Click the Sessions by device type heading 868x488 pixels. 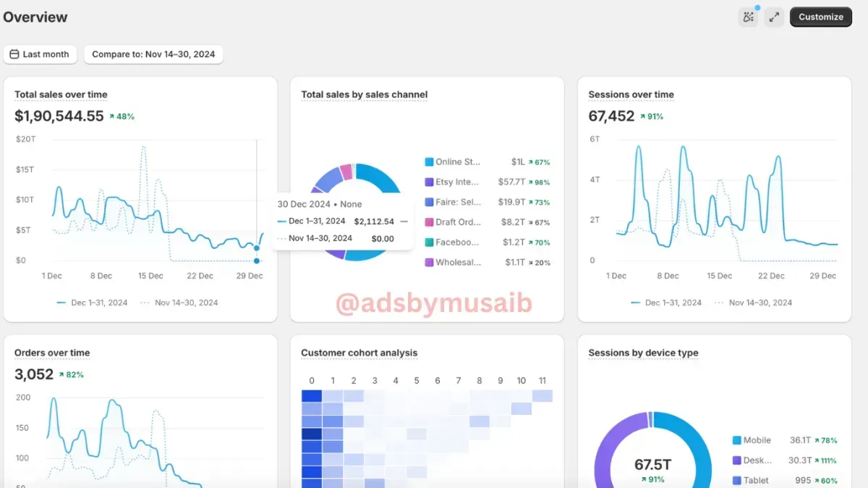click(643, 353)
